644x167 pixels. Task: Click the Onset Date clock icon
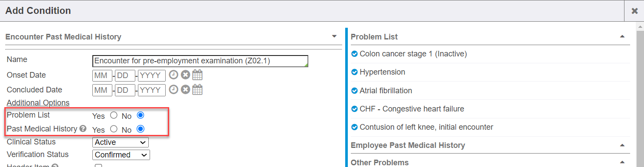tap(173, 75)
